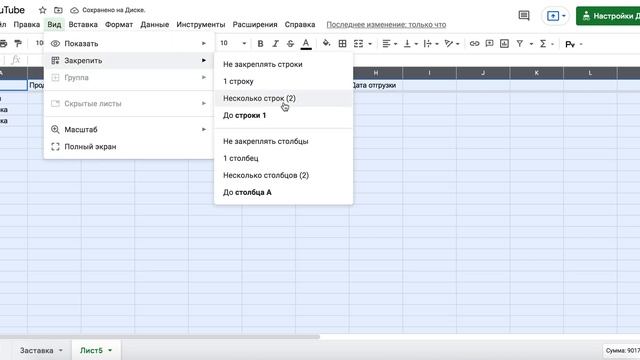This screenshot has height=360, width=640.
Task: Choose Несколько столбцов (2)
Action: click(x=283, y=176)
